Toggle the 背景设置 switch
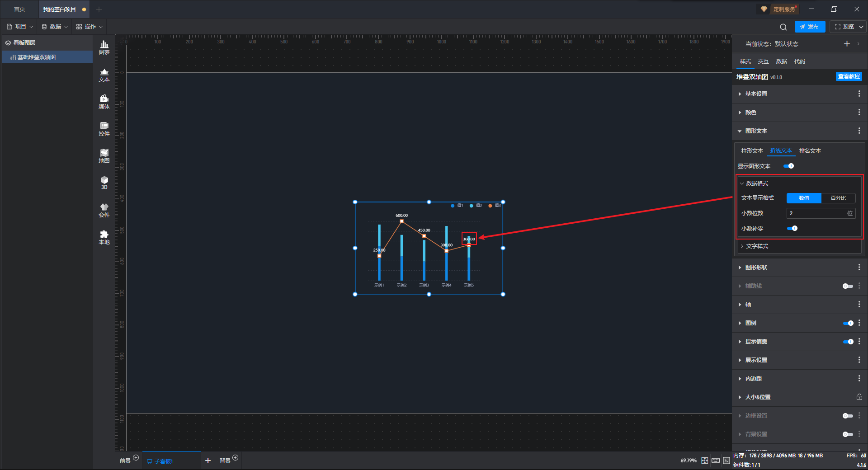 [848, 434]
